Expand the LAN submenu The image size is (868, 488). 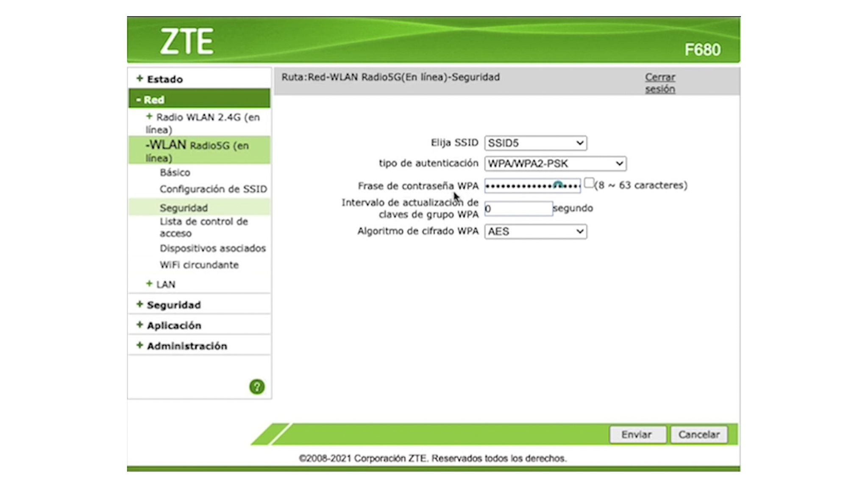click(165, 284)
